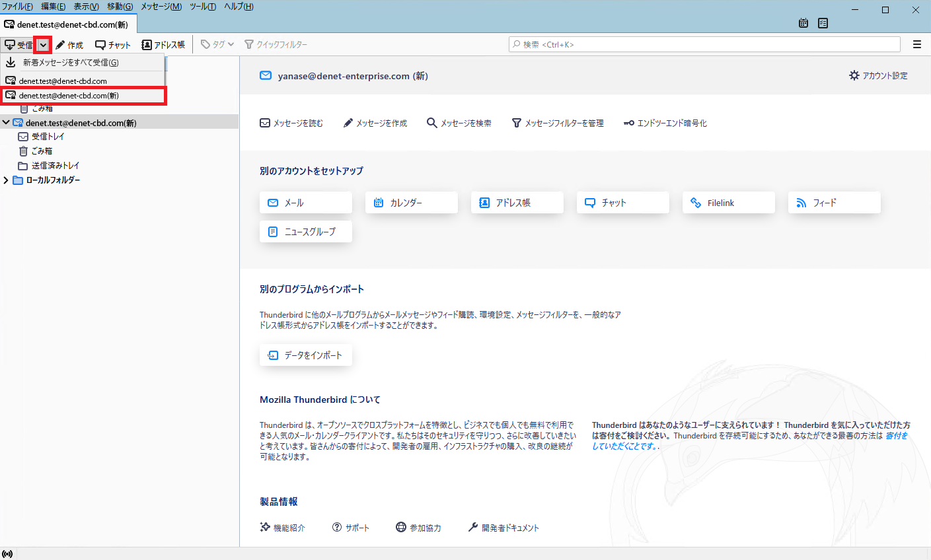
Task: Open ヘルプ menu
Action: (239, 7)
